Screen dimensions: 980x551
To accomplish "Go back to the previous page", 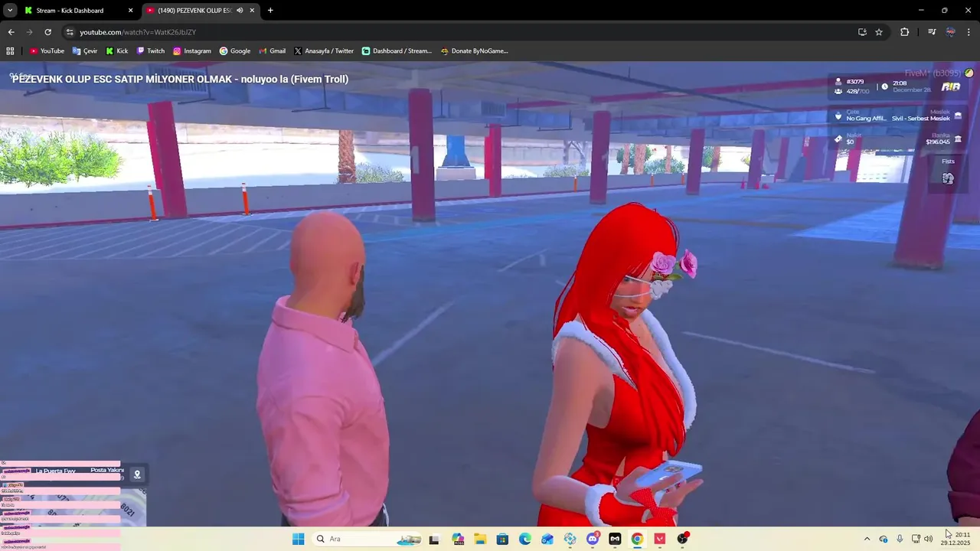I will tap(11, 32).
